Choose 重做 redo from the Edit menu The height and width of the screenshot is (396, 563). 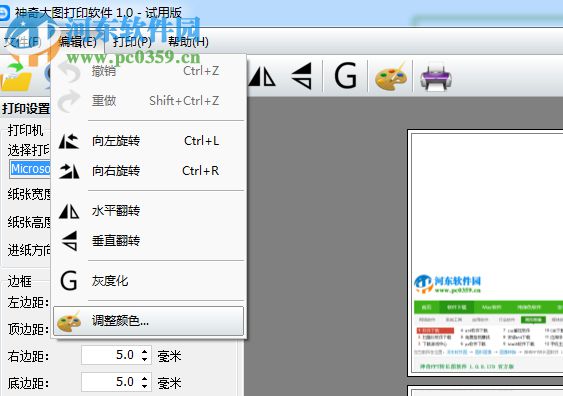coord(149,101)
